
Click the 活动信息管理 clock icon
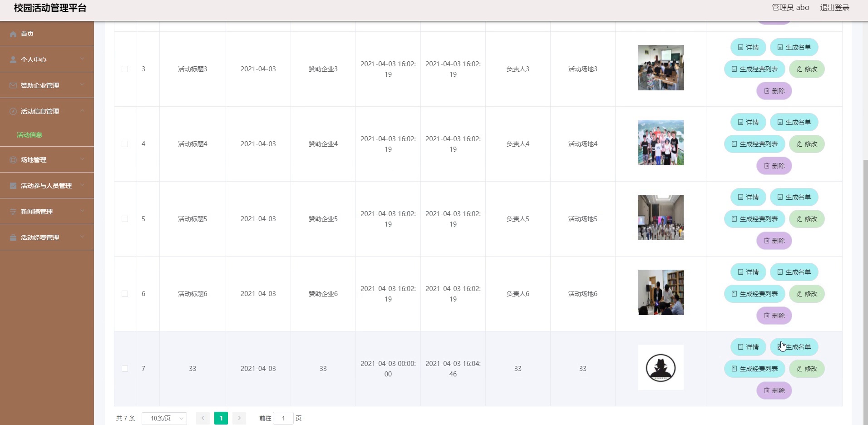pyautogui.click(x=13, y=111)
